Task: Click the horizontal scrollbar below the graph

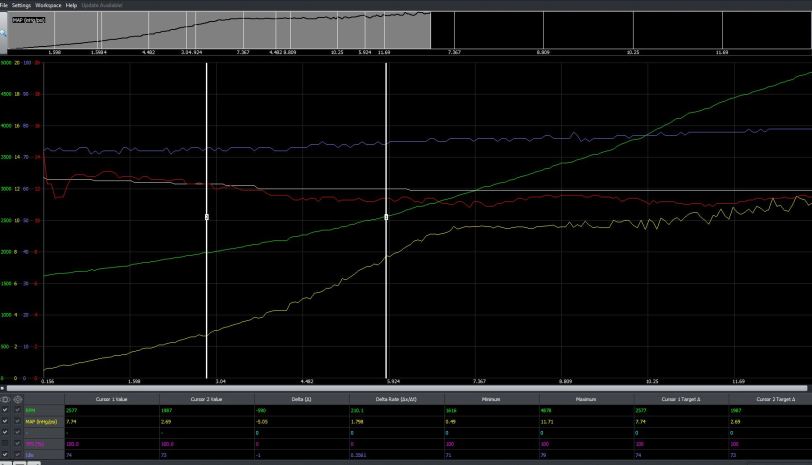Action: click(400, 388)
